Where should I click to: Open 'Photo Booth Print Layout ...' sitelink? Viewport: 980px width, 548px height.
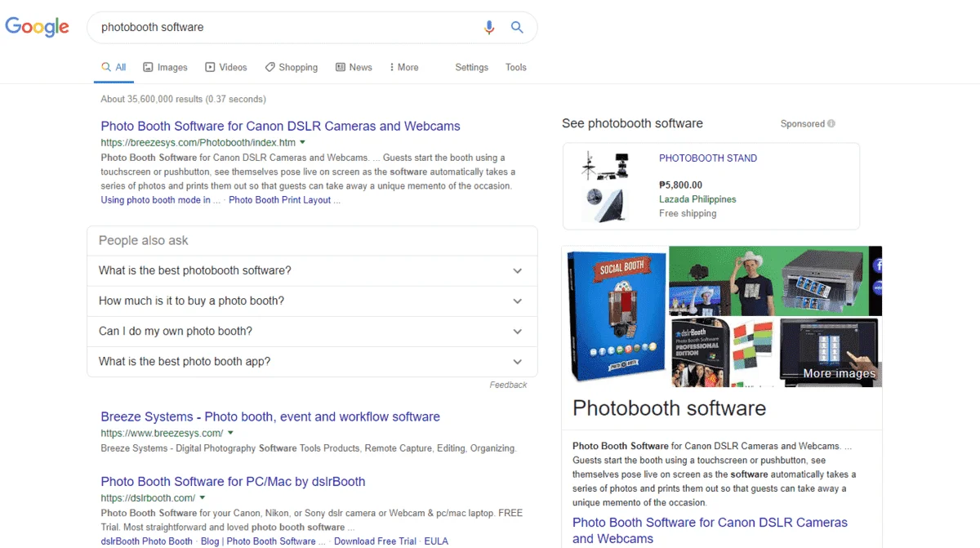(x=284, y=200)
